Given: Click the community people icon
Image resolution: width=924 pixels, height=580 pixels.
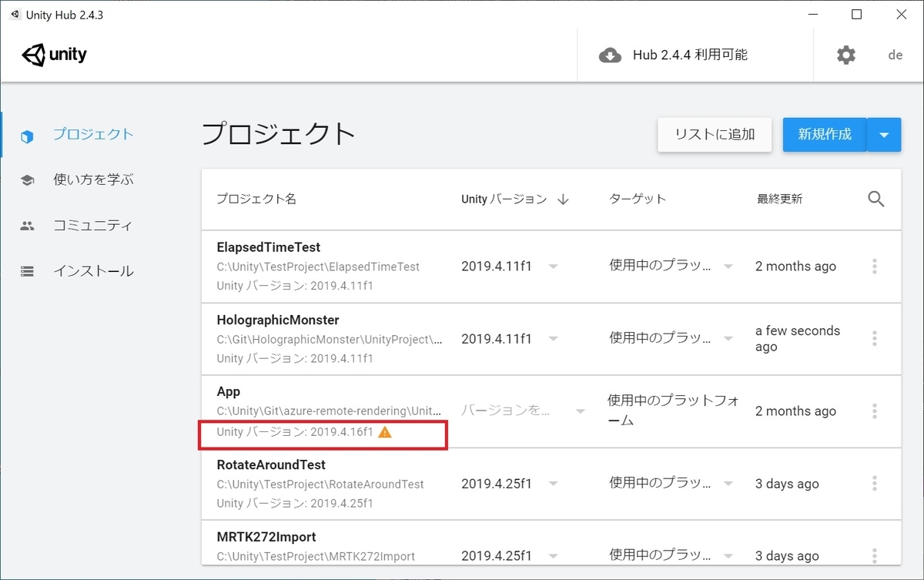Looking at the screenshot, I should pos(27,226).
